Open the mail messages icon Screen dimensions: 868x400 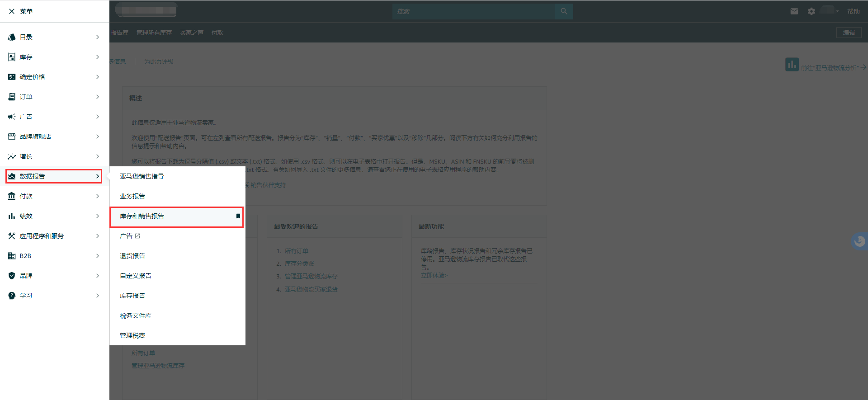click(794, 11)
